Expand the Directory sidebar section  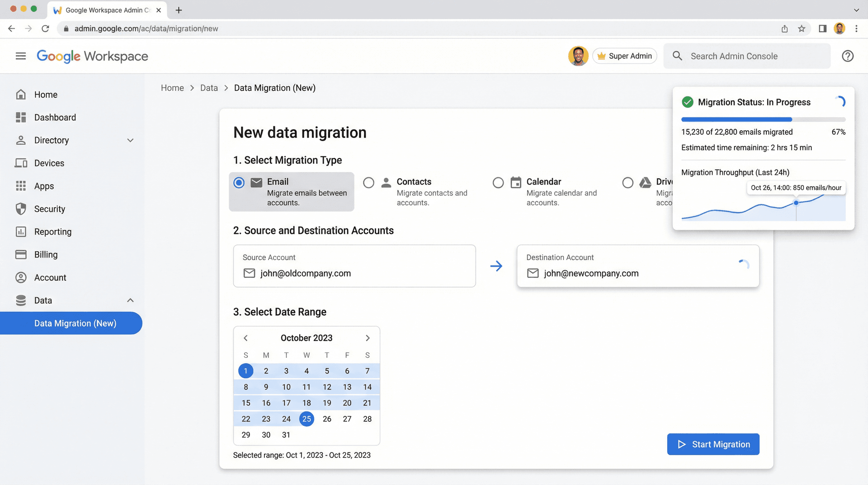pyautogui.click(x=130, y=140)
